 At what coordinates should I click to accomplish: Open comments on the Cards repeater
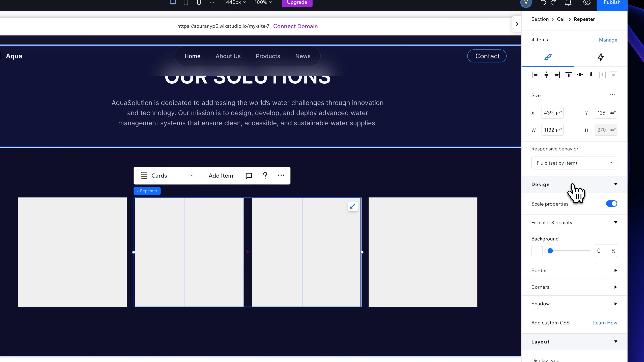[249, 175]
